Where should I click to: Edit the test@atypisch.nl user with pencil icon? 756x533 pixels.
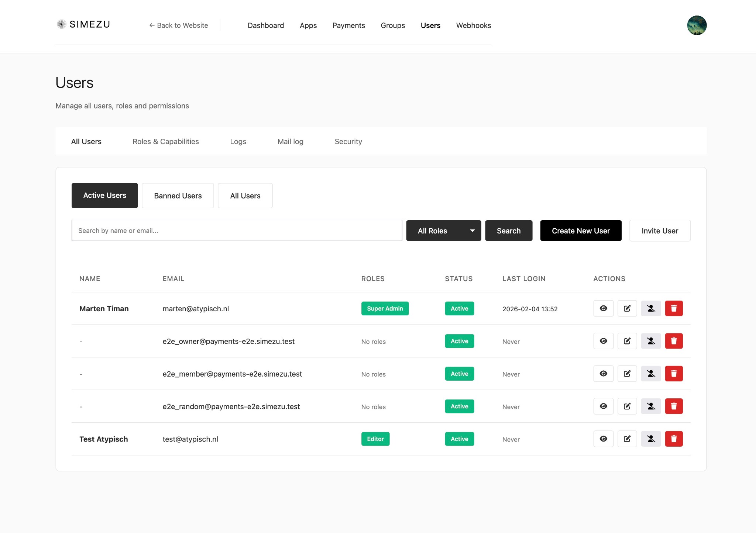627,439
